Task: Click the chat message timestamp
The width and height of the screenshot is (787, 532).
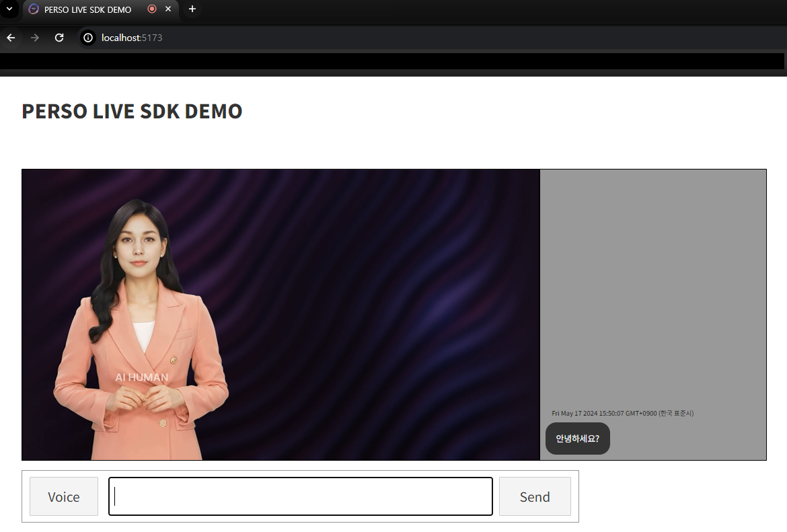Action: (x=622, y=413)
